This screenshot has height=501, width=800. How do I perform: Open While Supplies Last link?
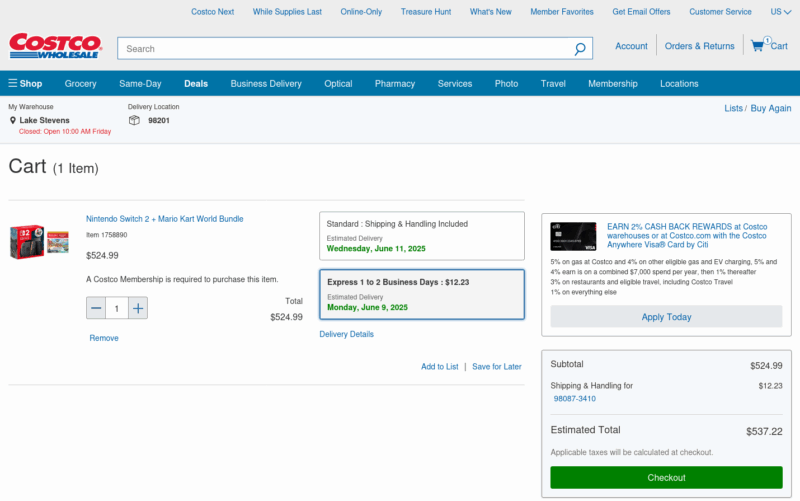(x=287, y=12)
